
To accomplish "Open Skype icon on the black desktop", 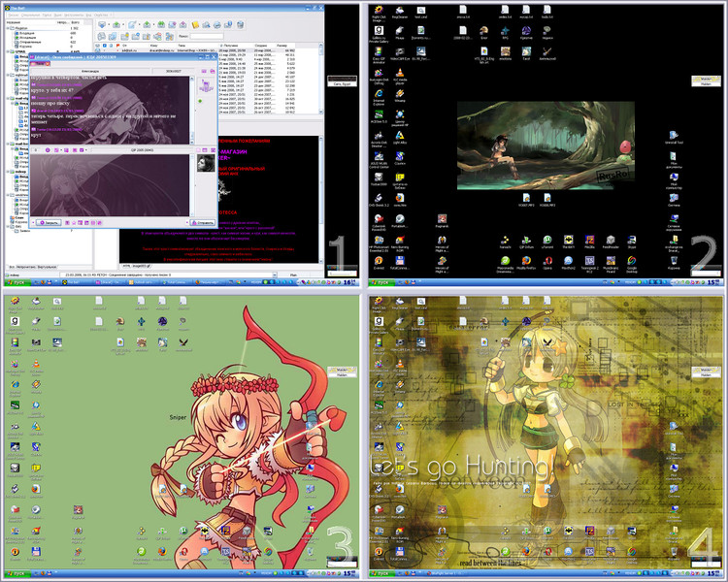I will (x=632, y=242).
